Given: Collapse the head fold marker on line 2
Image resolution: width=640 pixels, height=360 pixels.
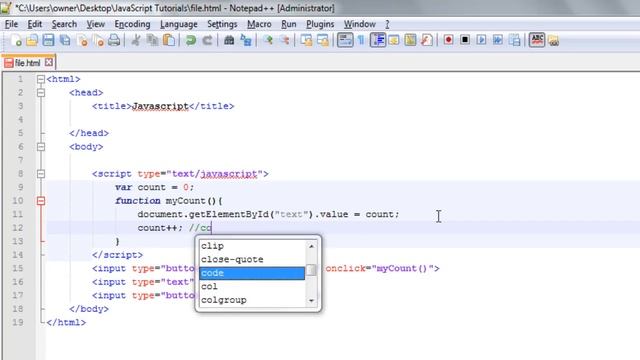Looking at the screenshot, I should 41,93.
